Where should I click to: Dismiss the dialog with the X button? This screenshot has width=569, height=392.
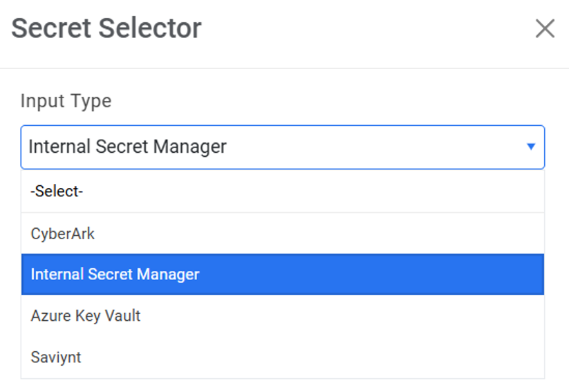(x=545, y=29)
